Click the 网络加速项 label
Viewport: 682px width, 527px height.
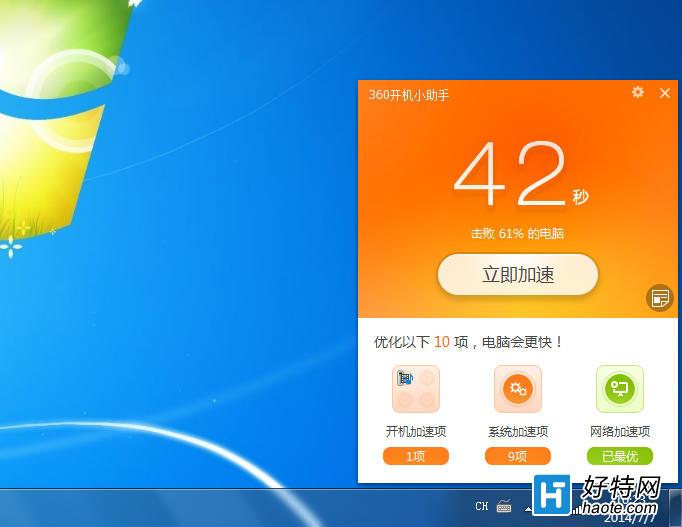(620, 431)
